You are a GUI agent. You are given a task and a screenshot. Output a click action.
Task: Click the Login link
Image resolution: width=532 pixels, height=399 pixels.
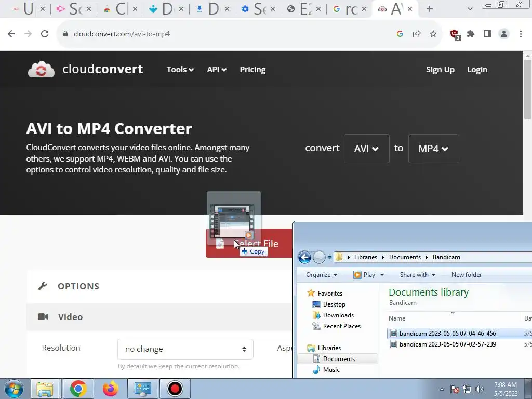point(477,70)
